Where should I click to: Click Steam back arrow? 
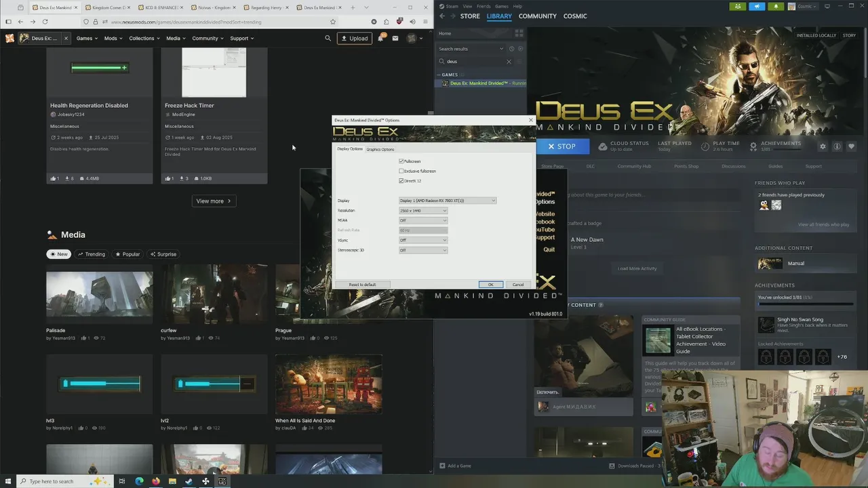[442, 16]
